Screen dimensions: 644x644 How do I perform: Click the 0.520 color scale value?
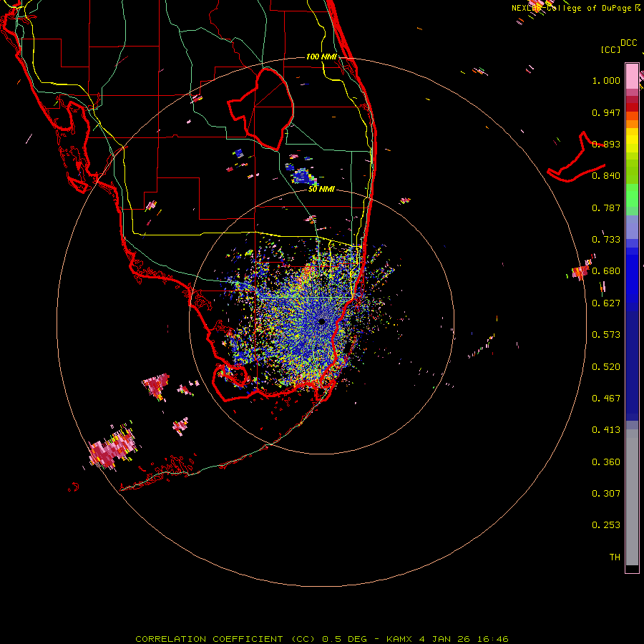click(606, 367)
